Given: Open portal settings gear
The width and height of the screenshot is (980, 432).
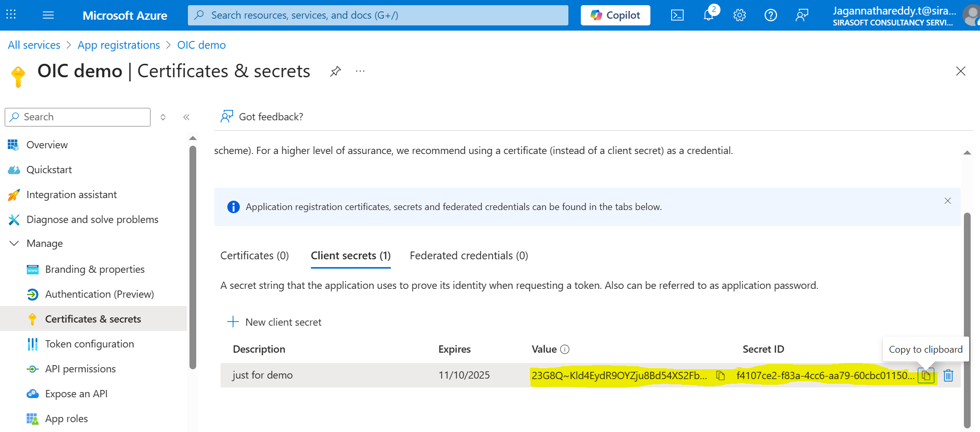Looking at the screenshot, I should pyautogui.click(x=740, y=15).
